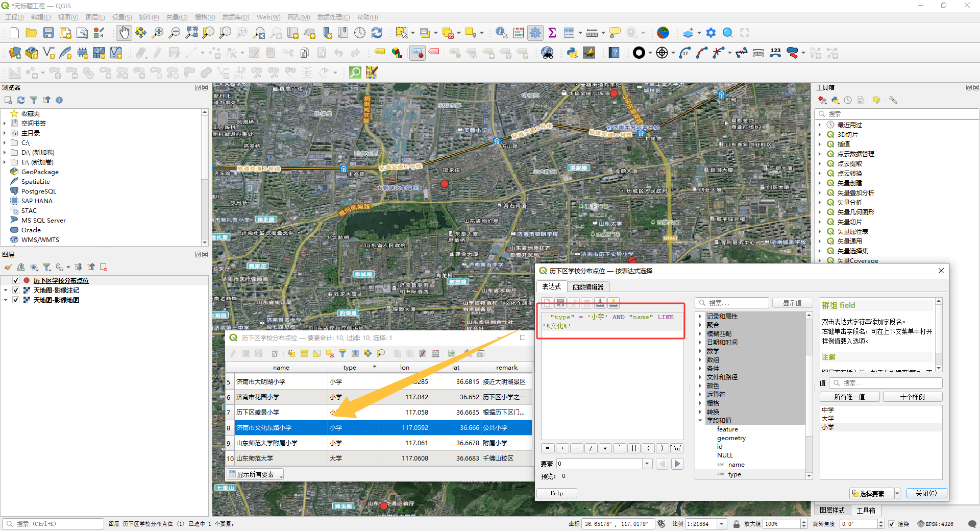Click select-all icon in attribute table toolbar
980x531 pixels.
[304, 353]
